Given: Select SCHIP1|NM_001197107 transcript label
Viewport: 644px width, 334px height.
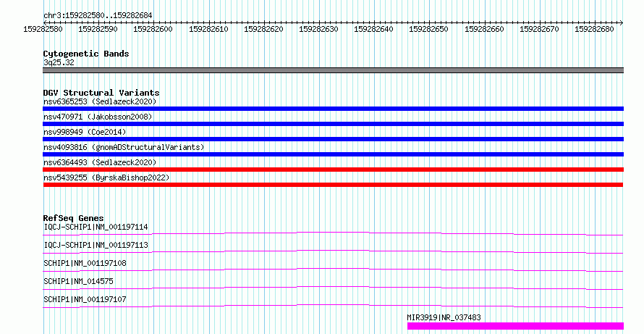Looking at the screenshot, I should click(85, 299).
